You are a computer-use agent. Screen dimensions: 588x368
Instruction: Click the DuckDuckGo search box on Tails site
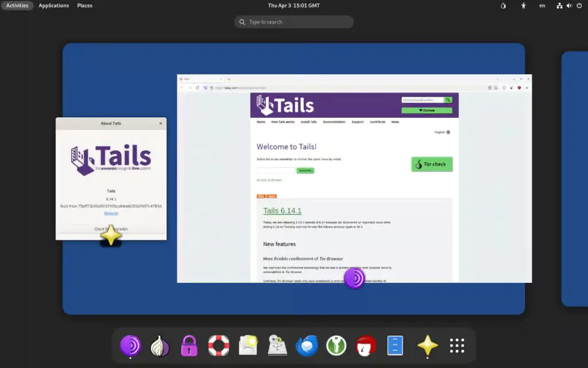(423, 100)
